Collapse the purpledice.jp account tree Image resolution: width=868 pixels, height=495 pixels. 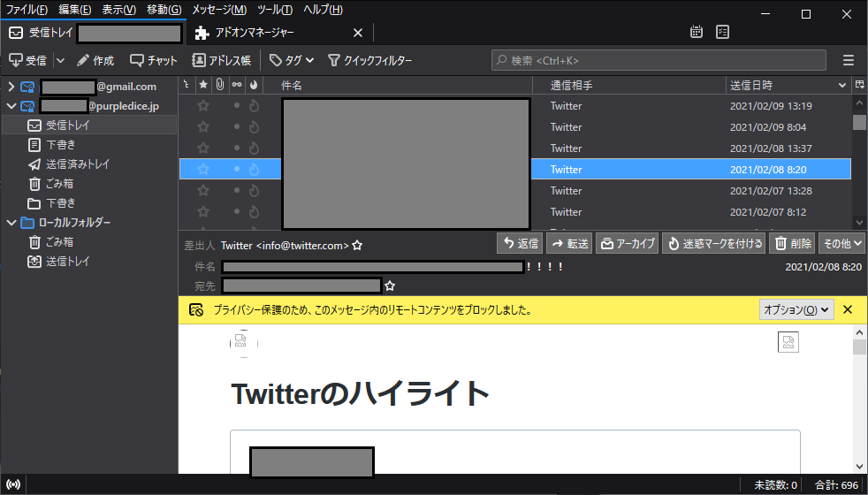click(11, 106)
